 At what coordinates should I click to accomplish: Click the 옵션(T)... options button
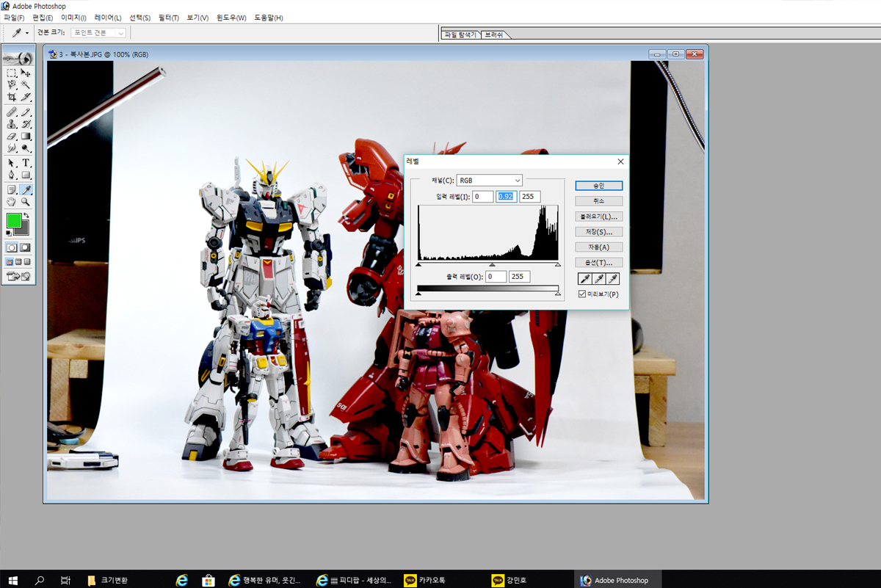pos(599,263)
